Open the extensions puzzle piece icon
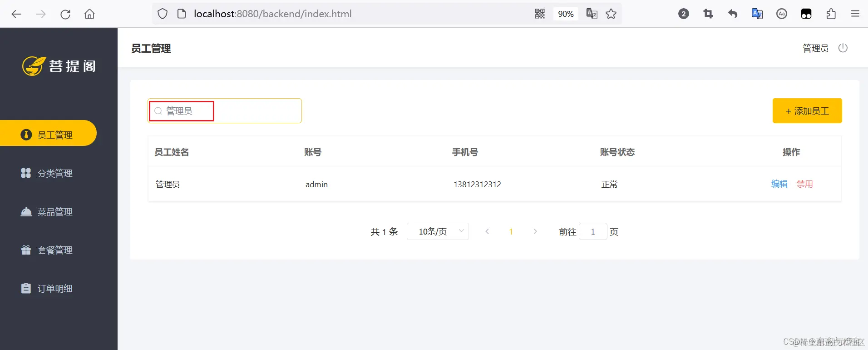 [x=831, y=14]
